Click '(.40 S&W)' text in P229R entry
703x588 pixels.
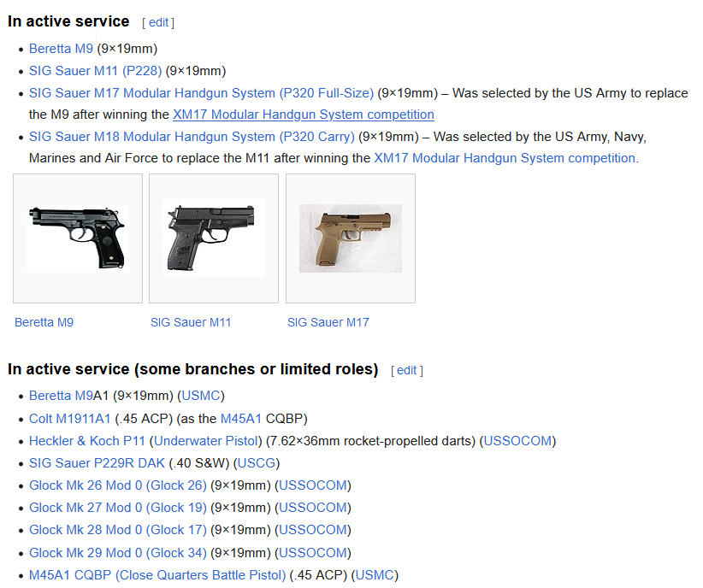pos(199,463)
